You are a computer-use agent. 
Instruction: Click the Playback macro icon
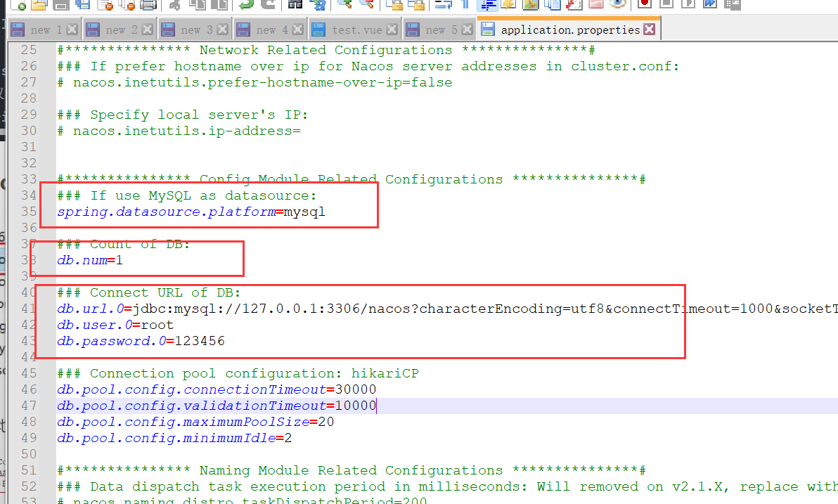tap(688, 4)
